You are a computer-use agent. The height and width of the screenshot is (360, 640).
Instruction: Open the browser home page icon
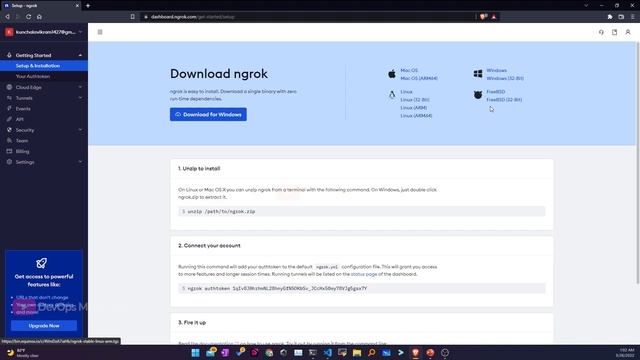click(x=39, y=17)
